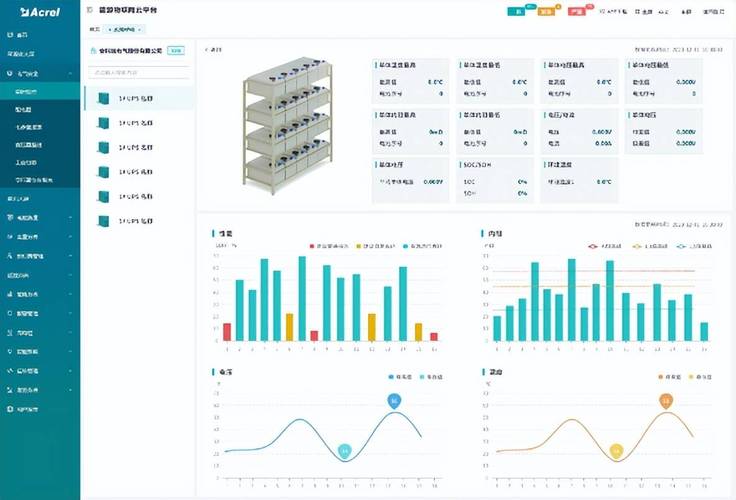Click the building icon beside company name
The width and height of the screenshot is (736, 500).
pyautogui.click(x=93, y=51)
